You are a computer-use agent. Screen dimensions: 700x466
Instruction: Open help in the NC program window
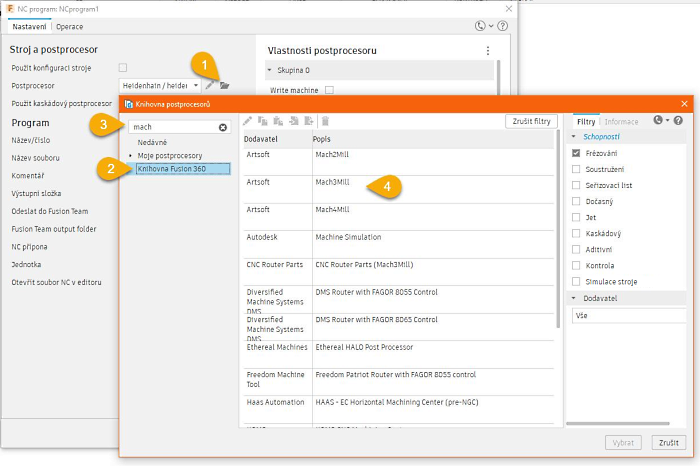(503, 26)
